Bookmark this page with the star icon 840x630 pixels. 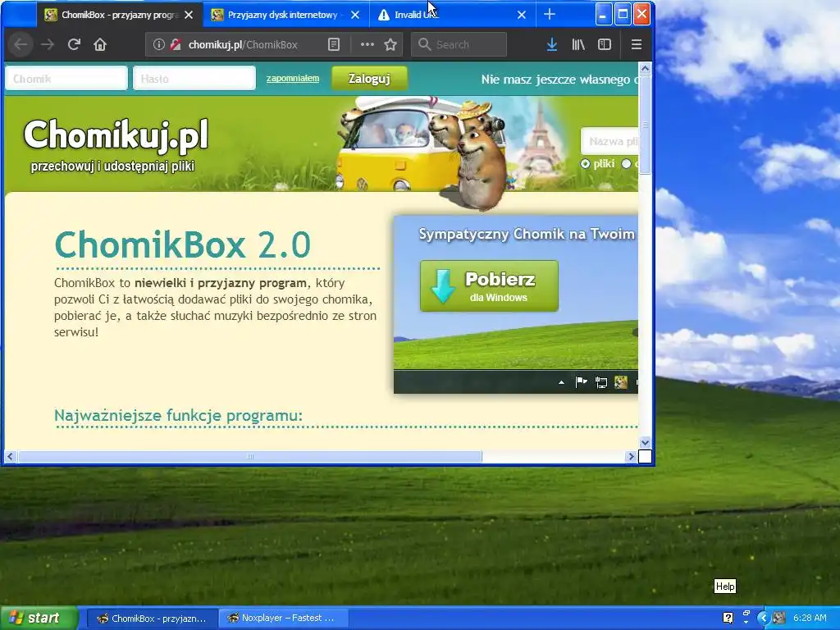[x=390, y=44]
